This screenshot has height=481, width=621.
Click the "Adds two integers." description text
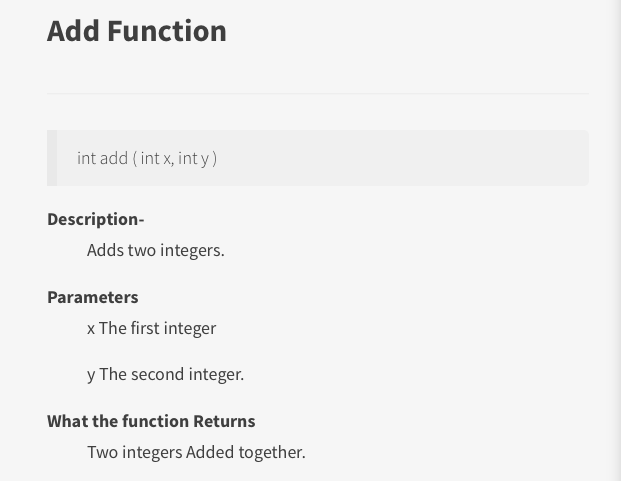coord(156,251)
